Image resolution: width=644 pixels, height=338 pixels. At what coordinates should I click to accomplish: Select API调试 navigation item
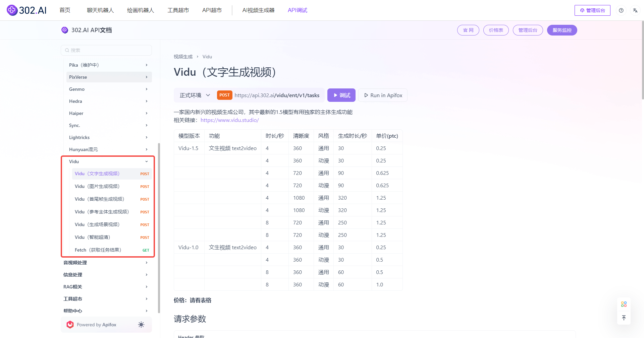pos(298,10)
